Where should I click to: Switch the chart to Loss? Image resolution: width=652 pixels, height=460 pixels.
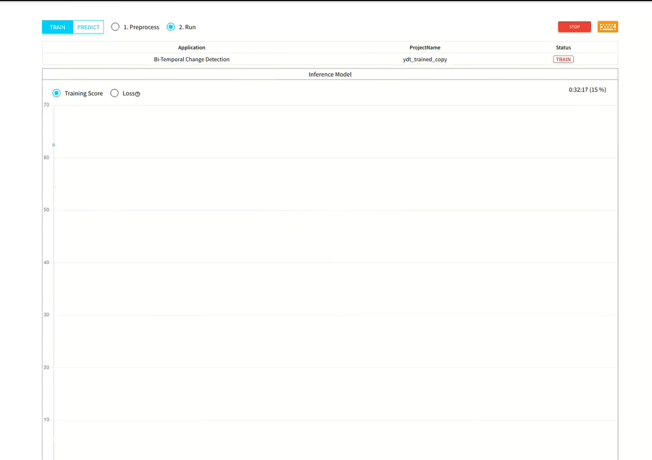click(x=115, y=93)
